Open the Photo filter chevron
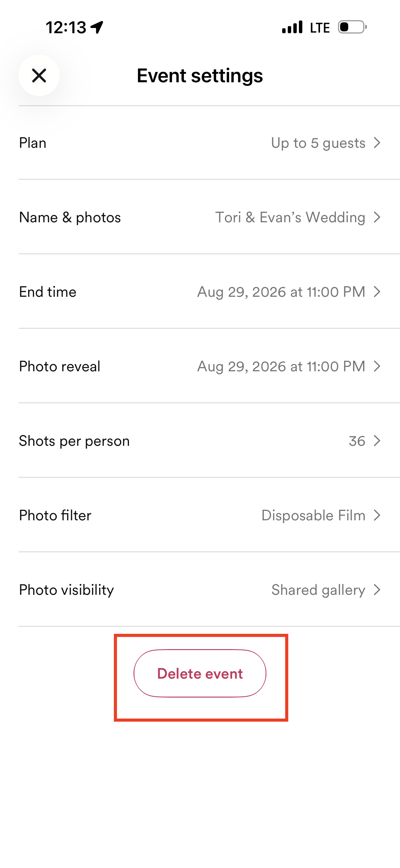The height and width of the screenshot is (868, 400). coord(377,515)
